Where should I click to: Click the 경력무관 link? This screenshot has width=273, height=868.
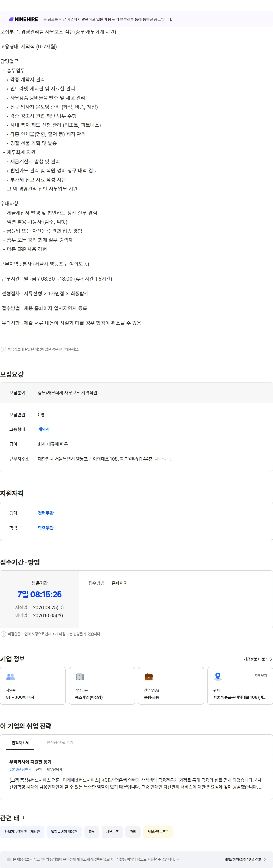[46, 513]
